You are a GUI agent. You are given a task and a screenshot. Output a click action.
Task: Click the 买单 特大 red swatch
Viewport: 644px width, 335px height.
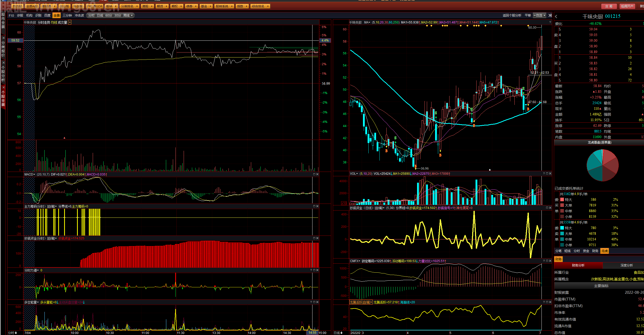[x=562, y=199]
